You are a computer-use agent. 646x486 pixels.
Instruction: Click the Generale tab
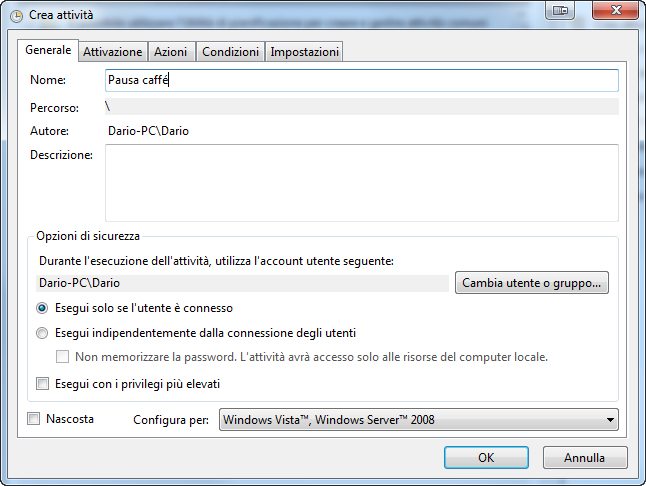coord(48,50)
